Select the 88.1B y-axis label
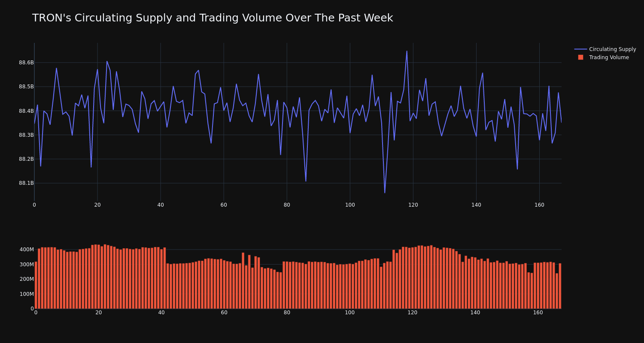The height and width of the screenshot is (343, 644). (26, 183)
